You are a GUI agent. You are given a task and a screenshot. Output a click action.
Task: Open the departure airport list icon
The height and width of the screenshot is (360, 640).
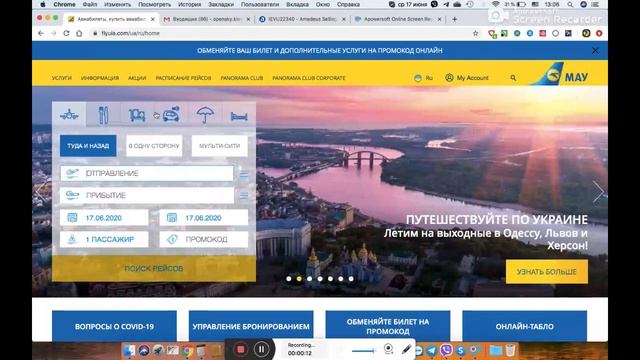coord(244,175)
